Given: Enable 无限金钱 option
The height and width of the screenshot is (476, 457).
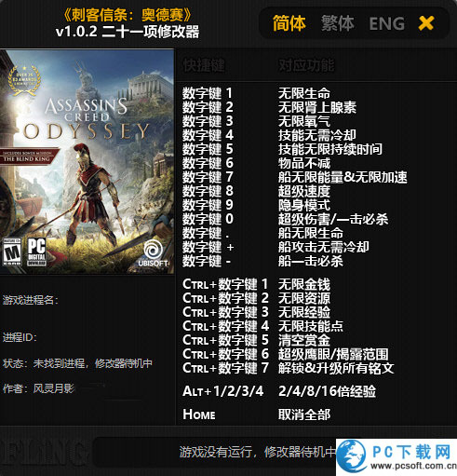Looking at the screenshot, I should 304,284.
